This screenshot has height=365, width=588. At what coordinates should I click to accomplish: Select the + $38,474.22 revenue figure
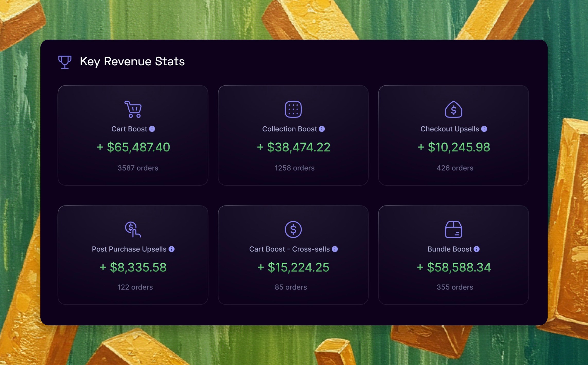click(294, 147)
